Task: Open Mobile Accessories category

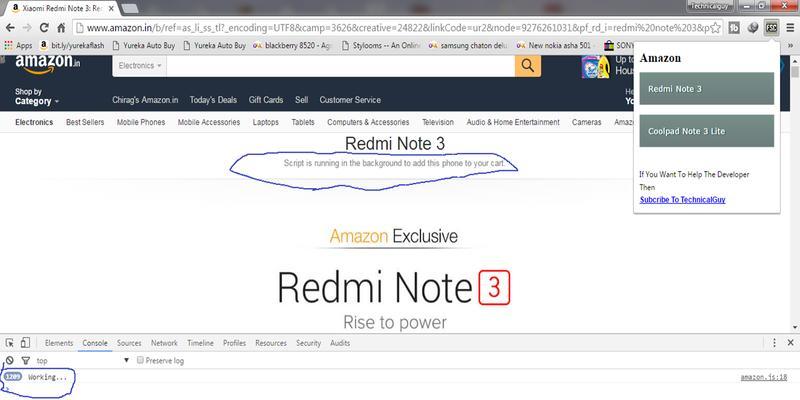Action: pyautogui.click(x=209, y=122)
